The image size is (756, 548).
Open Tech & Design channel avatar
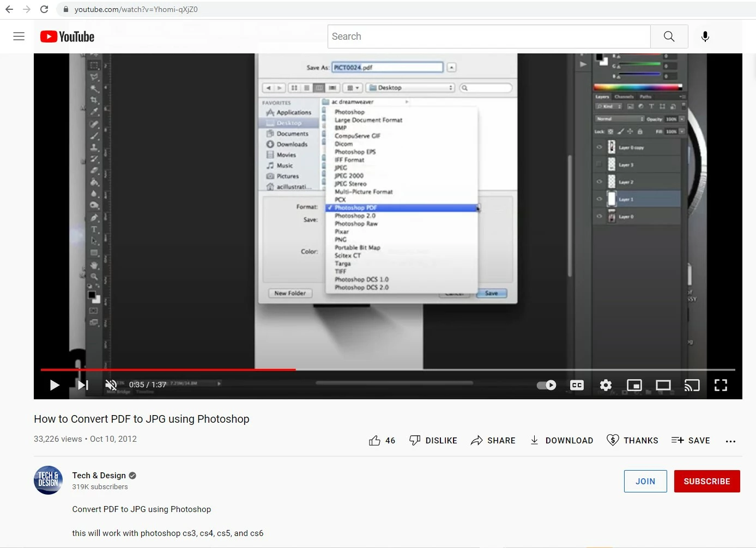point(49,480)
